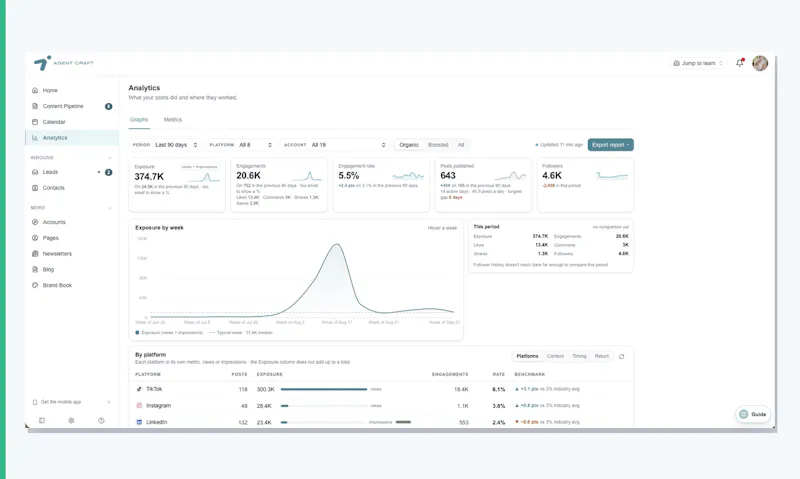
Task: Select the Organic filter option
Action: click(x=409, y=145)
